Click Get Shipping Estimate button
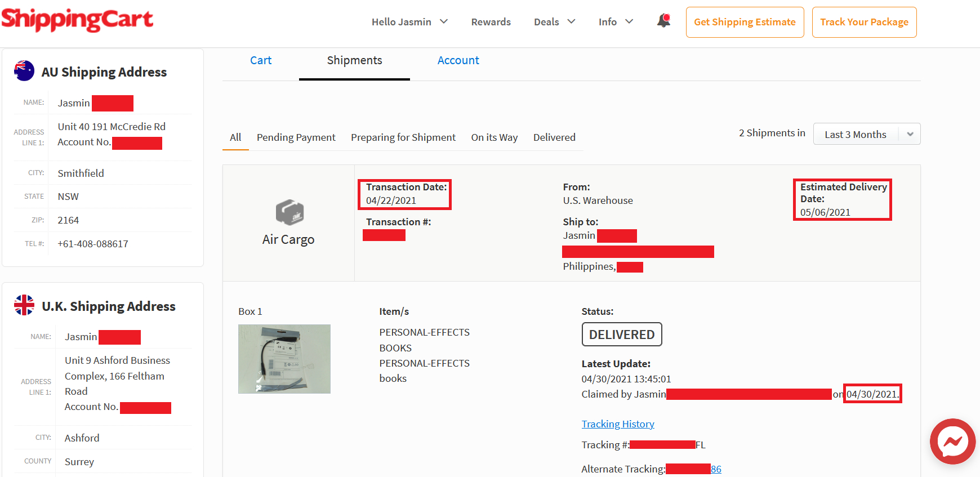Viewport: 980px width, 477px height. (x=745, y=22)
